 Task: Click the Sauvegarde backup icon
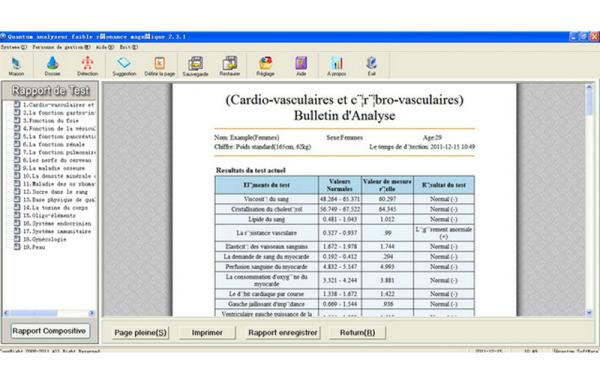coord(195,66)
